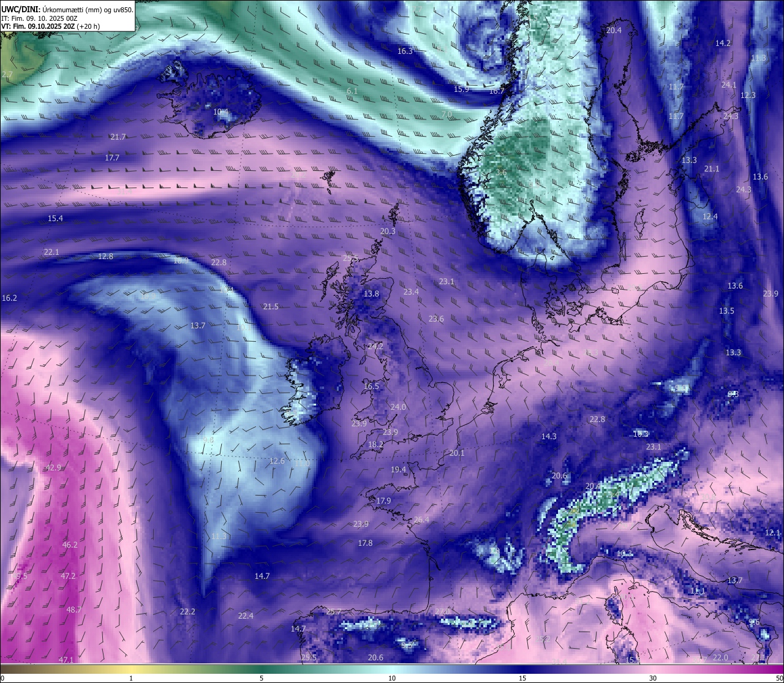Click the map value '12.1' near the Adriatic

[773, 532]
